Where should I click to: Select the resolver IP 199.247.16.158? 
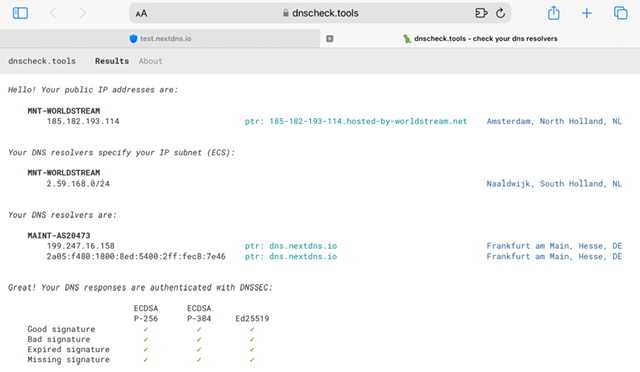coord(80,246)
